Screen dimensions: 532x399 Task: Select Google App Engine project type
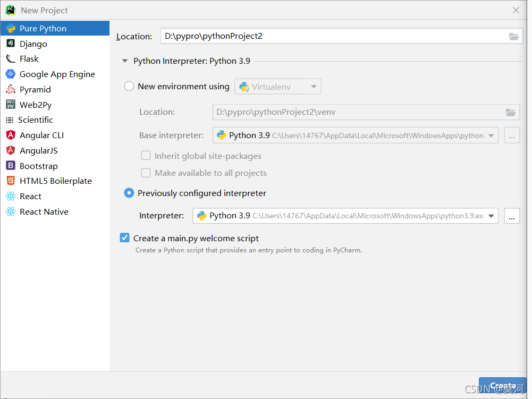click(x=55, y=74)
